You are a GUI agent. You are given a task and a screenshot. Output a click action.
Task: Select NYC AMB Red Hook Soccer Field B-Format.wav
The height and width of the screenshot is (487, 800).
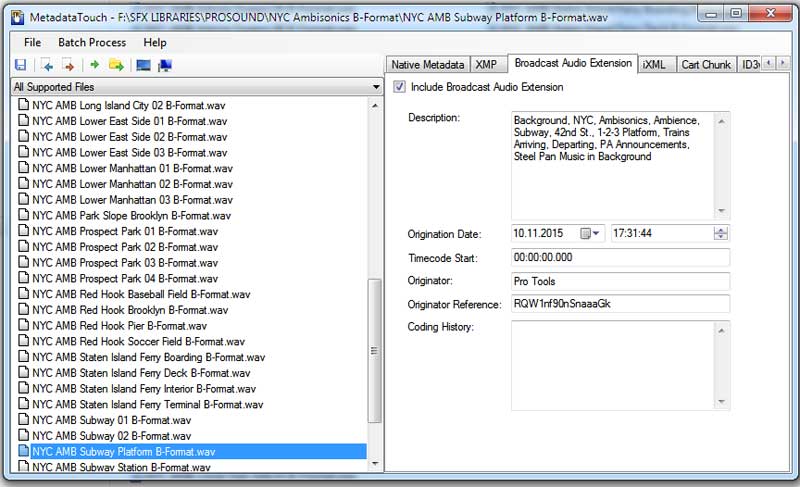(x=138, y=341)
